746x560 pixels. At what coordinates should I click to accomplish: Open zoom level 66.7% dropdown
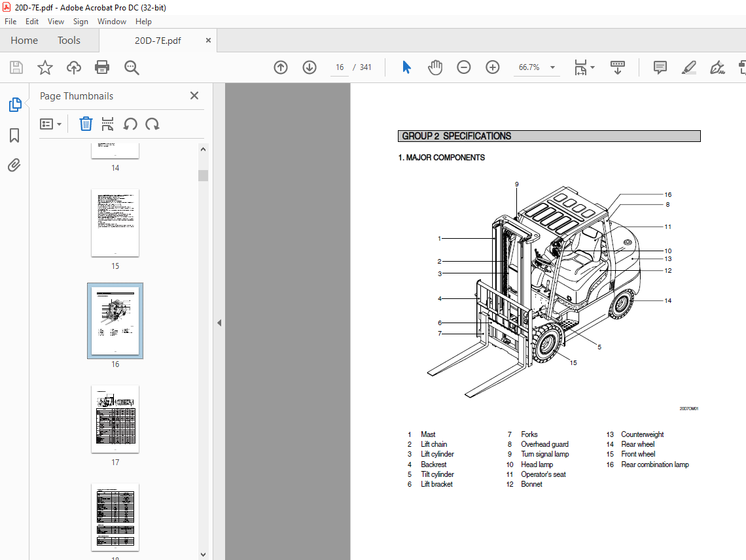(552, 67)
